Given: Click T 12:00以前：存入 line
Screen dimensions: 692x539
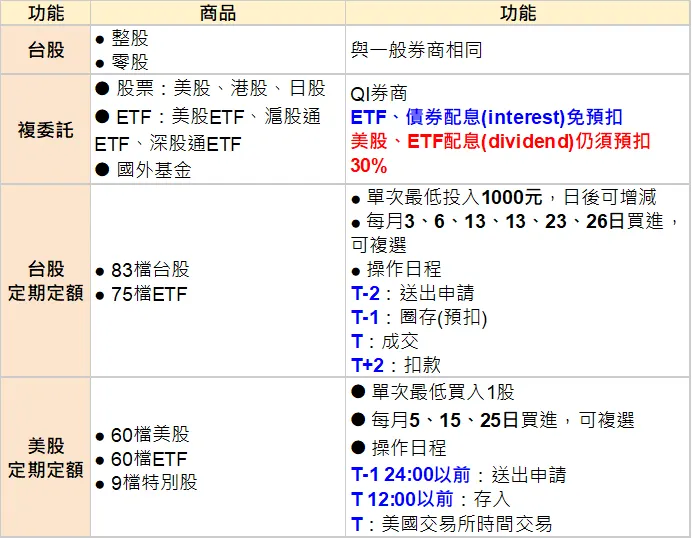Looking at the screenshot, I should click(431, 499).
